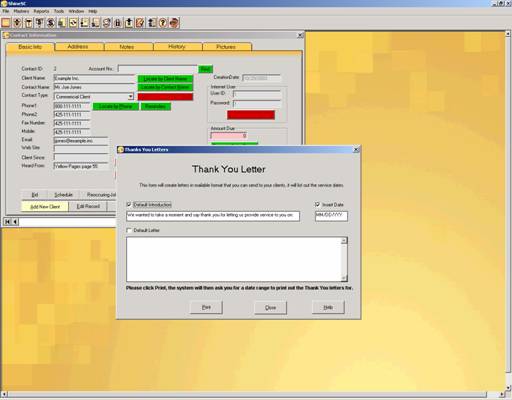Click the padlock icon in the toolbar

(118, 23)
